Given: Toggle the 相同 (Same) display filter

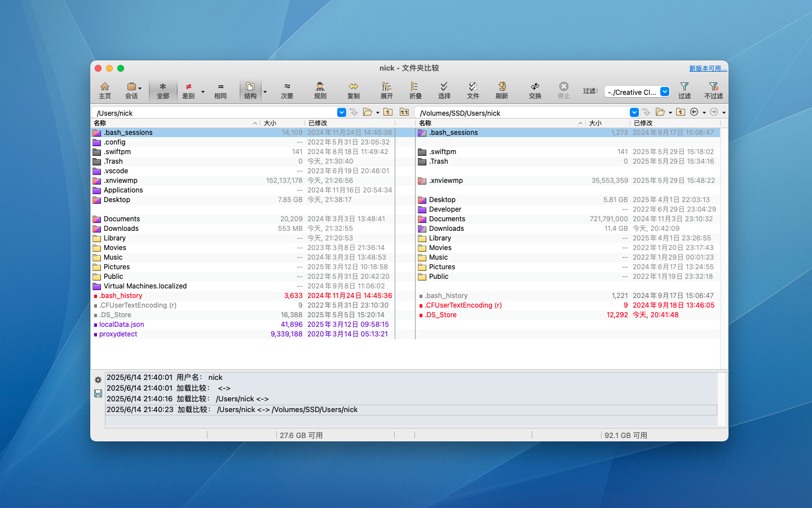Looking at the screenshot, I should (x=220, y=90).
